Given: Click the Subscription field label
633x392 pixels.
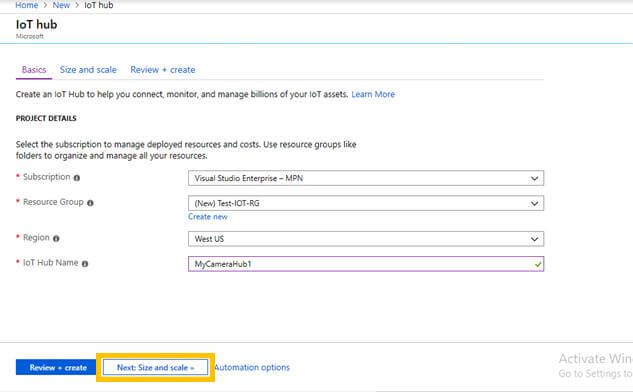Looking at the screenshot, I should [x=46, y=177].
